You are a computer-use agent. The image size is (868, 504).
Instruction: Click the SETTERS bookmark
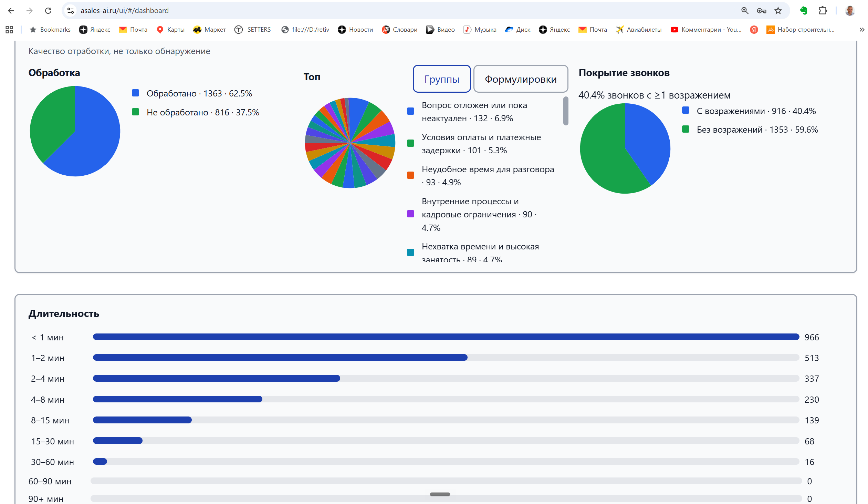click(252, 30)
